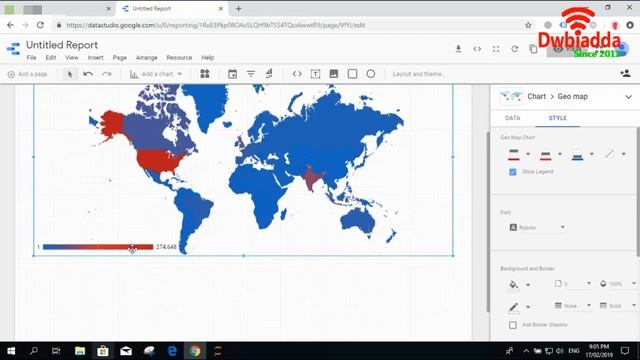Open the border color pencil picker
The image size is (640, 360).
[513, 306]
